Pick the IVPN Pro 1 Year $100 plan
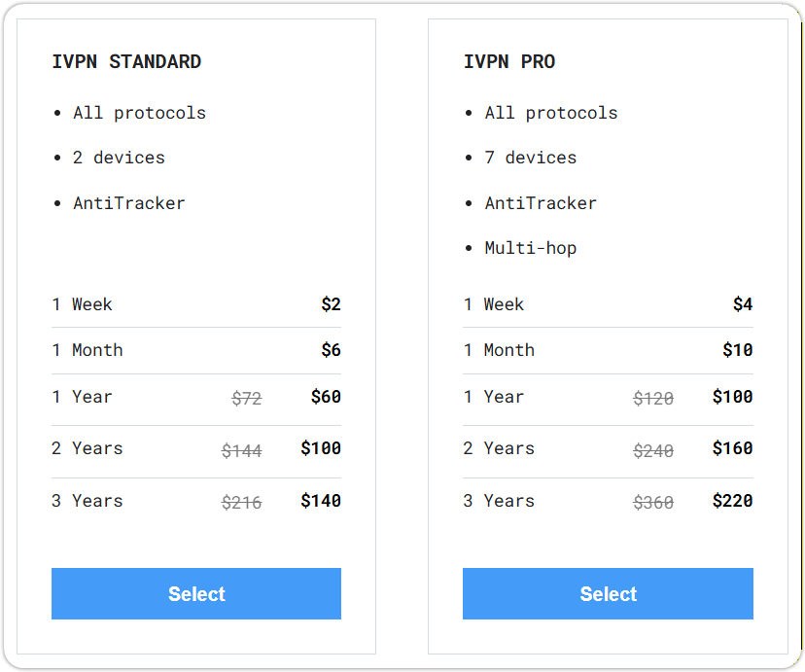This screenshot has height=672, width=805. [608, 397]
